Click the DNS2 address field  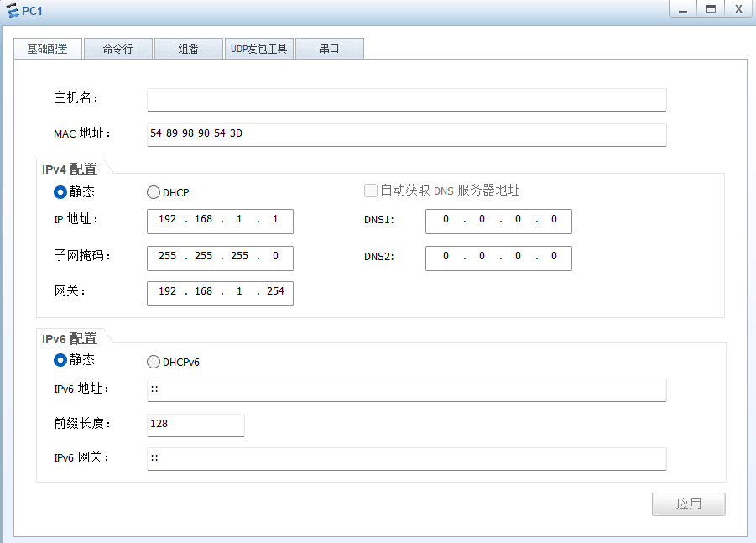pos(498,258)
